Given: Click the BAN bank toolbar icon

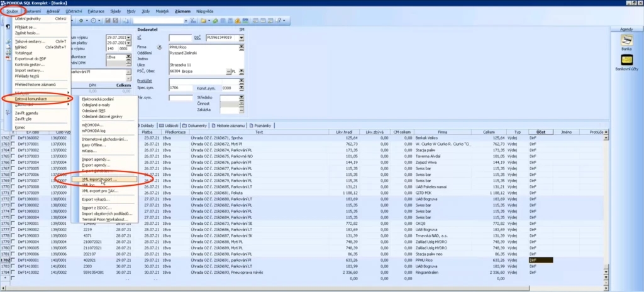Looking at the screenshot, I should (245, 21).
